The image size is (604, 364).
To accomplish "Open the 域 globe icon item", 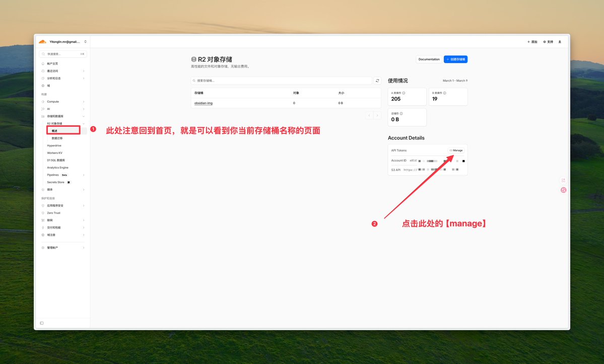I will click(x=43, y=86).
